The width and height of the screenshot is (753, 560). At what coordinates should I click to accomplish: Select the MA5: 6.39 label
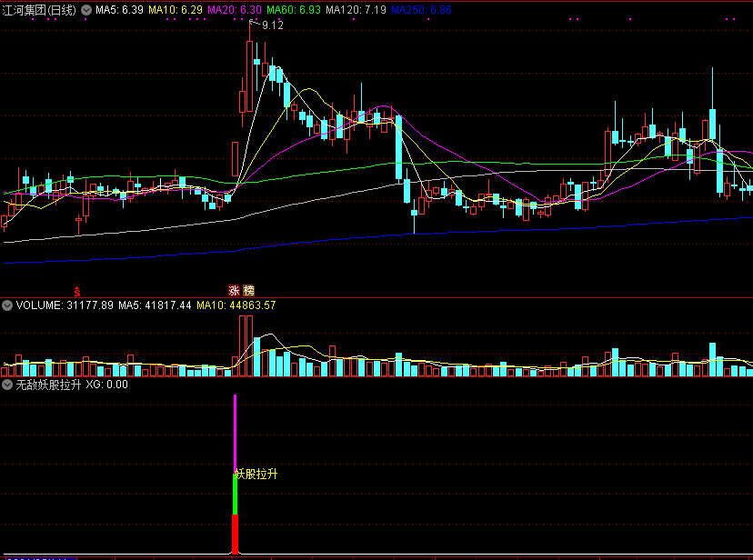pyautogui.click(x=119, y=10)
